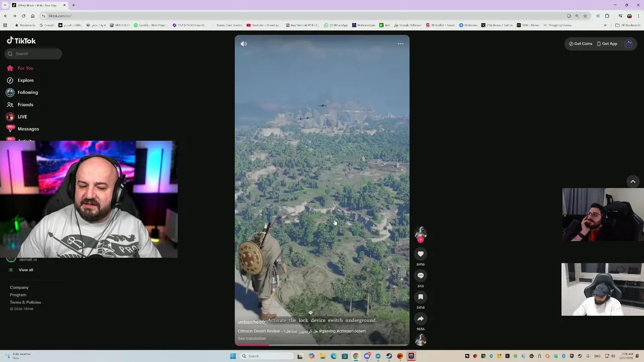Open the profile avatar menu
The width and height of the screenshot is (644, 362).
[628, 44]
